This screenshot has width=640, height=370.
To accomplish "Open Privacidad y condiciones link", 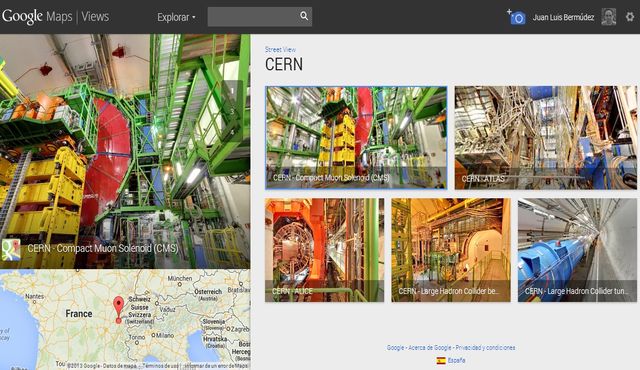I will pos(485,348).
